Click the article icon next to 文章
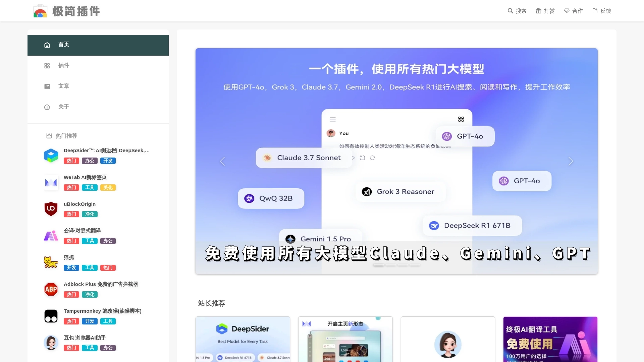This screenshot has width=644, height=362. 47,86
